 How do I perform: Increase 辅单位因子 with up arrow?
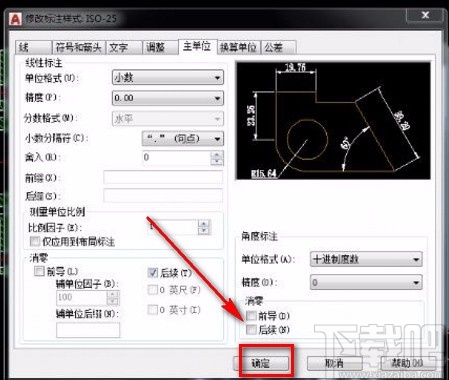[113, 294]
